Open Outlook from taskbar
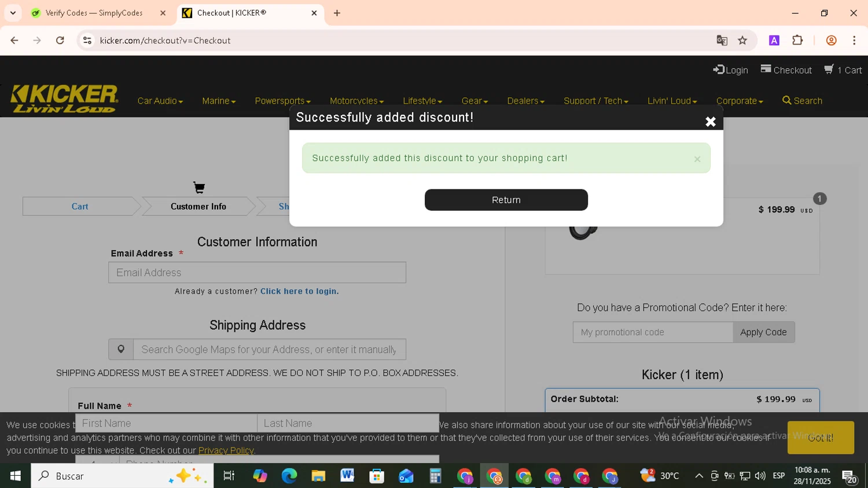868x488 pixels. coord(406,476)
